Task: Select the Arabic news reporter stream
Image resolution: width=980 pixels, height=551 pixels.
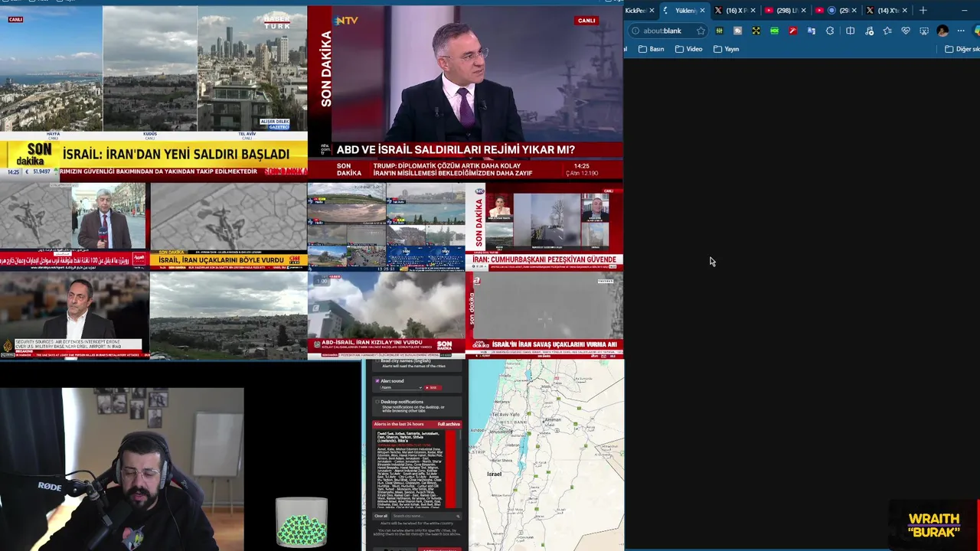Action: coord(74,226)
